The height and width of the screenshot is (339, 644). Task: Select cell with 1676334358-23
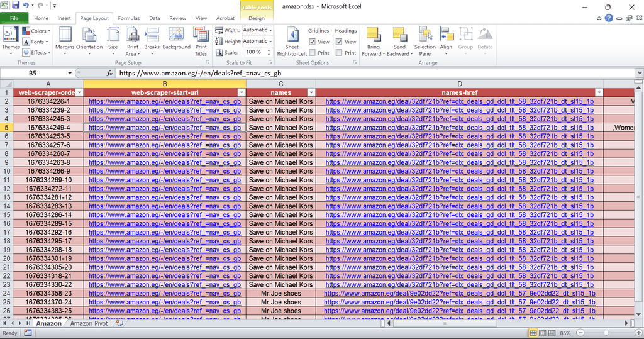click(48, 293)
